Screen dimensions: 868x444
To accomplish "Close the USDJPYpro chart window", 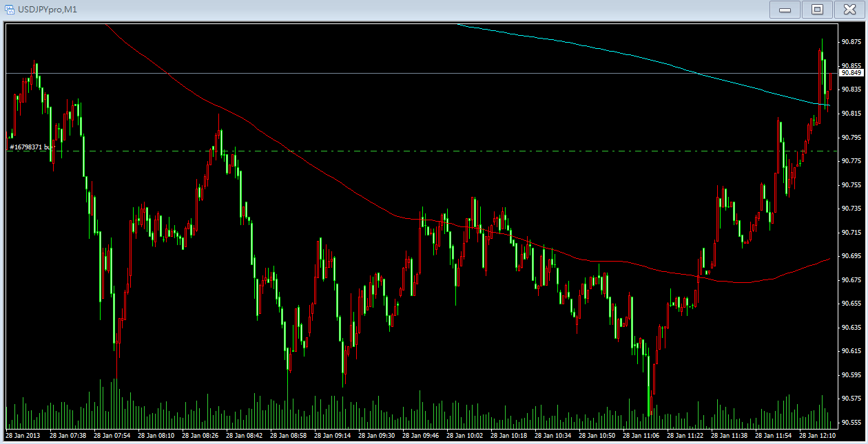I will (x=849, y=9).
